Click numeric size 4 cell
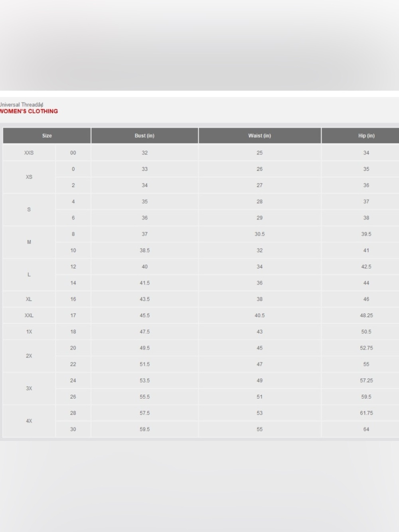The height and width of the screenshot is (532, 399). (73, 202)
